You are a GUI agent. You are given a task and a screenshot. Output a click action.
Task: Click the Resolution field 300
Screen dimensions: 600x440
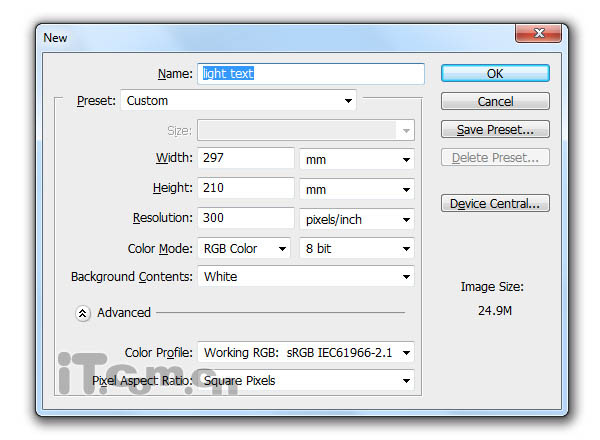pos(246,218)
